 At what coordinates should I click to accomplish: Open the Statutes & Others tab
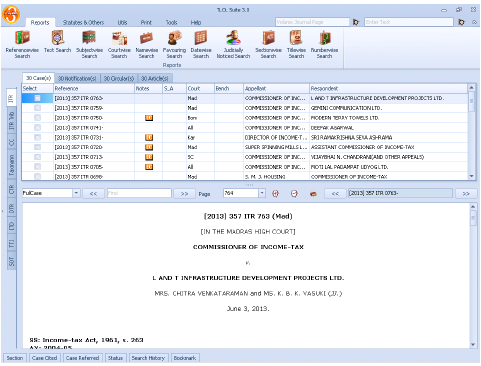83,23
